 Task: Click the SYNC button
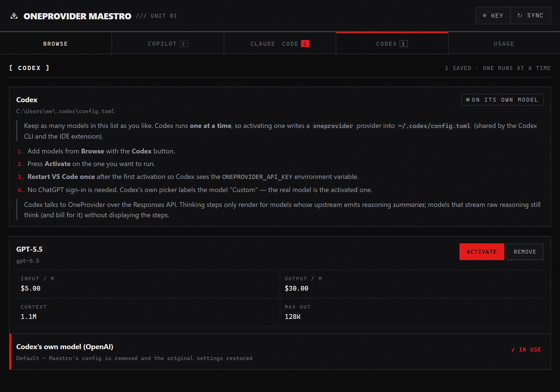pyautogui.click(x=531, y=16)
